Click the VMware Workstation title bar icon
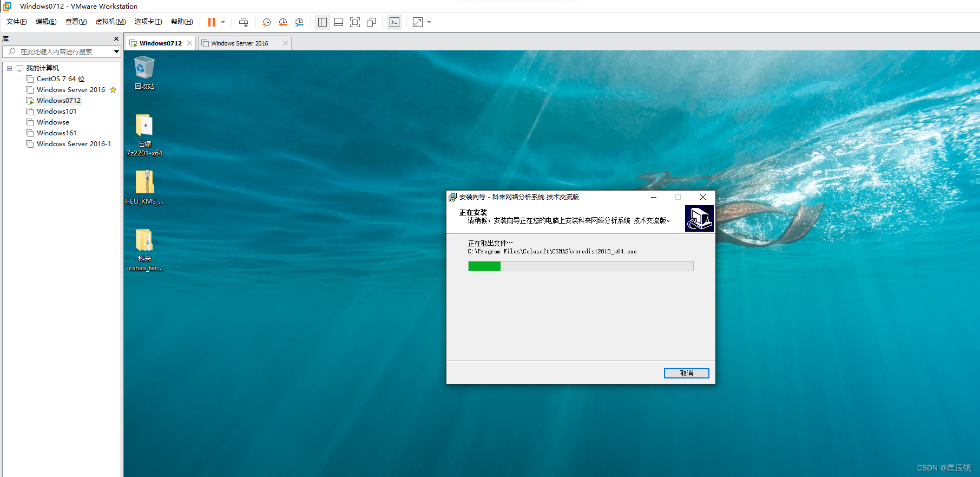Screen dimensions: 980x477 [x=8, y=6]
